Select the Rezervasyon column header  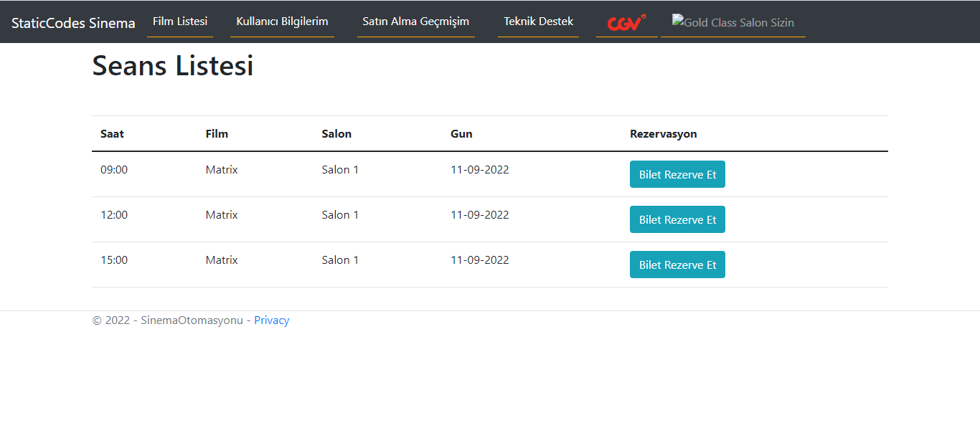click(x=663, y=133)
